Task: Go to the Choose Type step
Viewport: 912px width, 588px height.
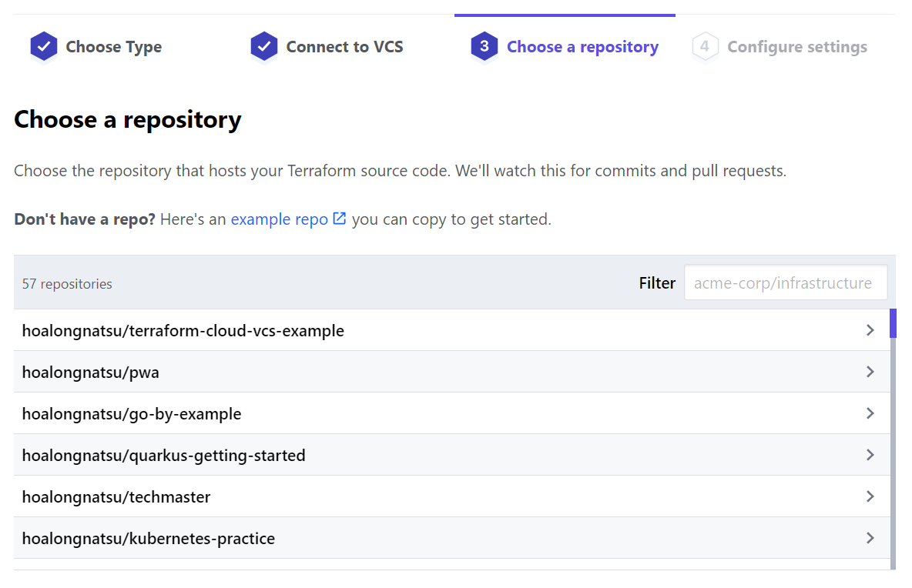Action: click(113, 47)
